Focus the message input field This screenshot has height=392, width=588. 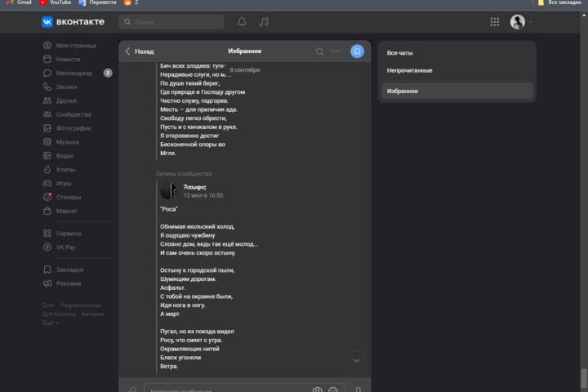[244, 388]
